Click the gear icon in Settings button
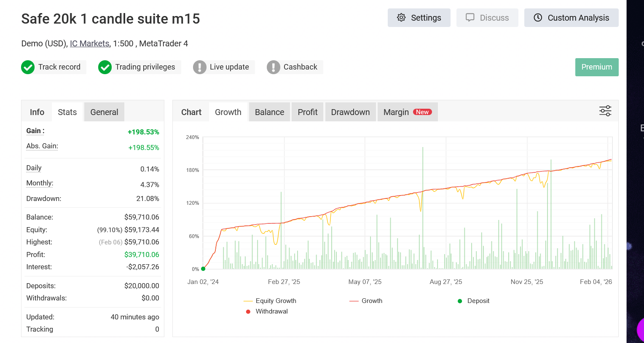The width and height of the screenshot is (644, 343). pyautogui.click(x=401, y=18)
